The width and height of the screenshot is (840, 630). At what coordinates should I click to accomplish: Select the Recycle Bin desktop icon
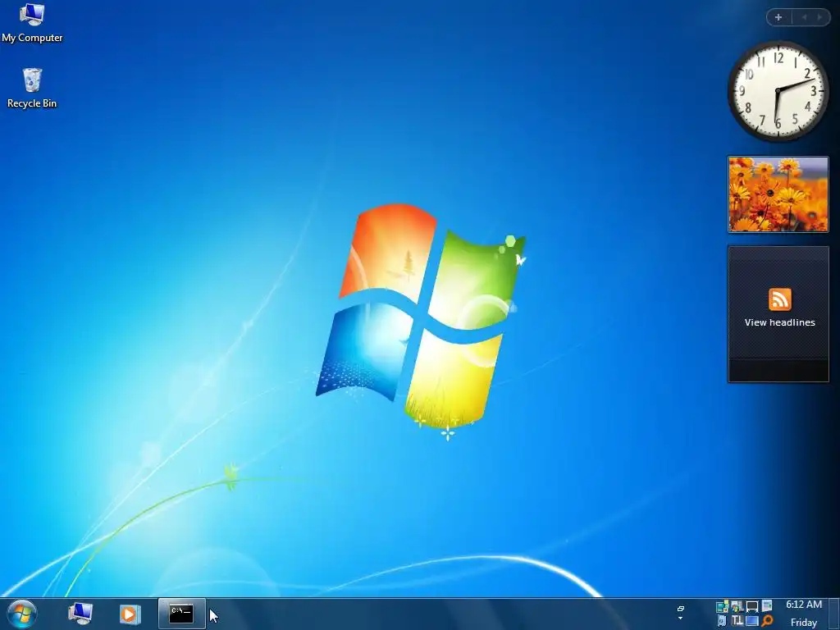point(32,89)
